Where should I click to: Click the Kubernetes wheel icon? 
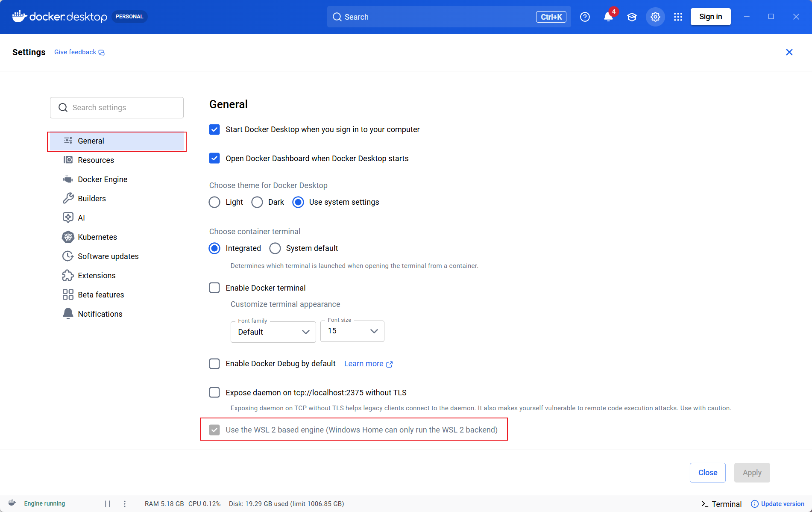pos(68,237)
